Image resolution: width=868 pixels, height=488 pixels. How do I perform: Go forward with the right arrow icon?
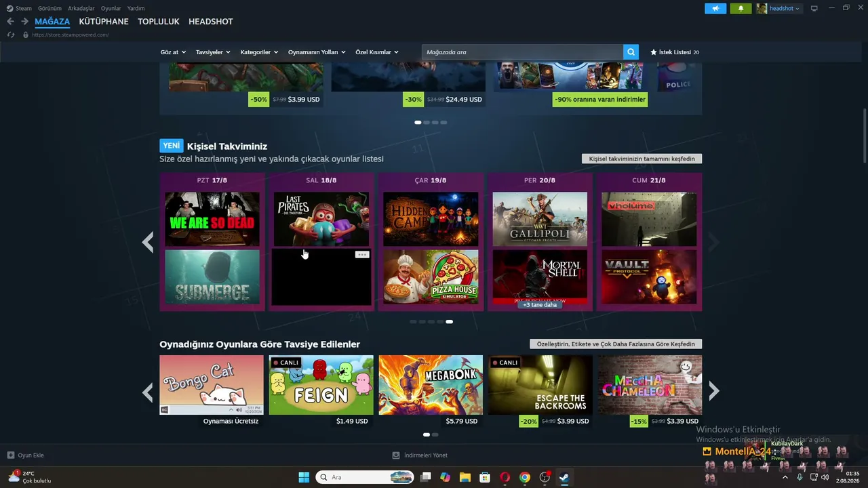coord(24,22)
